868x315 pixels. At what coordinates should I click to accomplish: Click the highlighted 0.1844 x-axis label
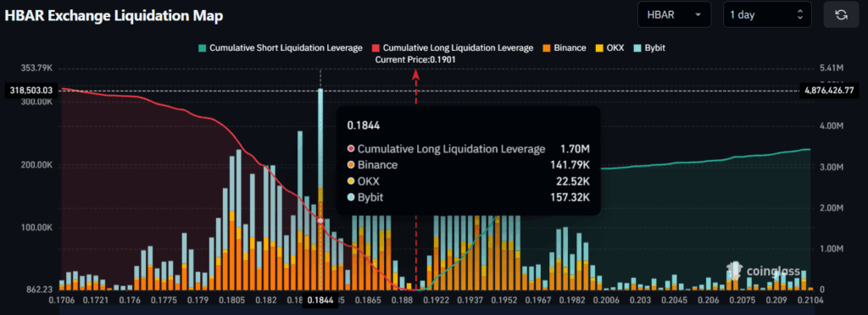[320, 300]
